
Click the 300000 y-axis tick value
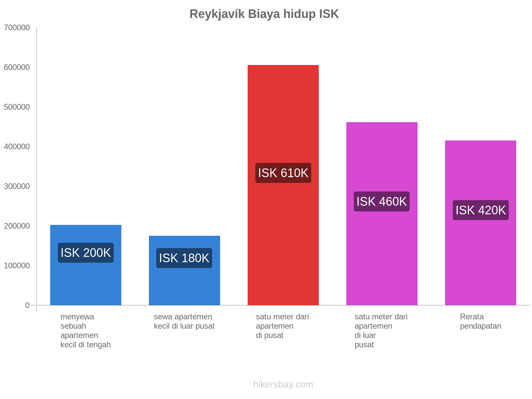point(17,186)
